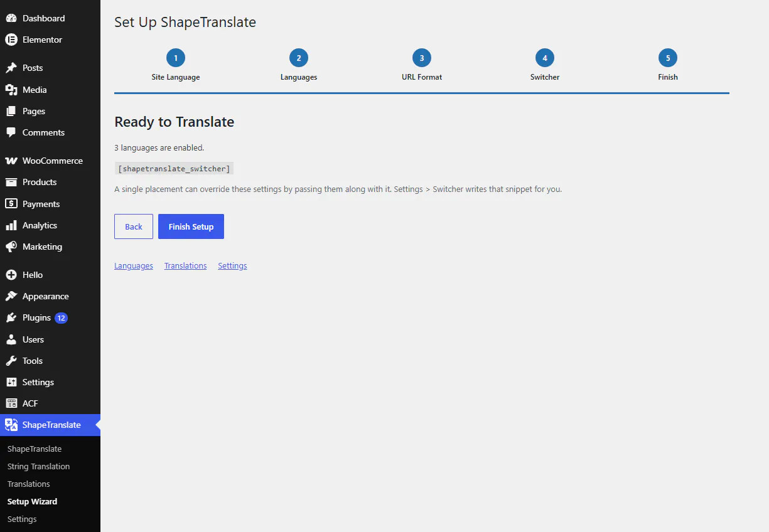Image resolution: width=769 pixels, height=532 pixels.
Task: Open ShapeTranslate submenu Settings item
Action: [22, 519]
